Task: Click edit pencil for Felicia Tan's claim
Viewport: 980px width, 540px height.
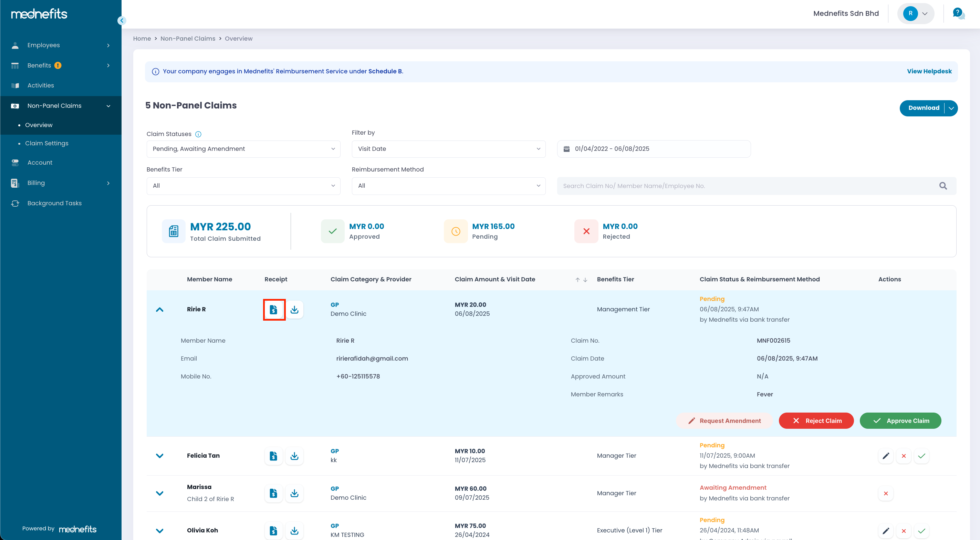Action: [x=886, y=456]
